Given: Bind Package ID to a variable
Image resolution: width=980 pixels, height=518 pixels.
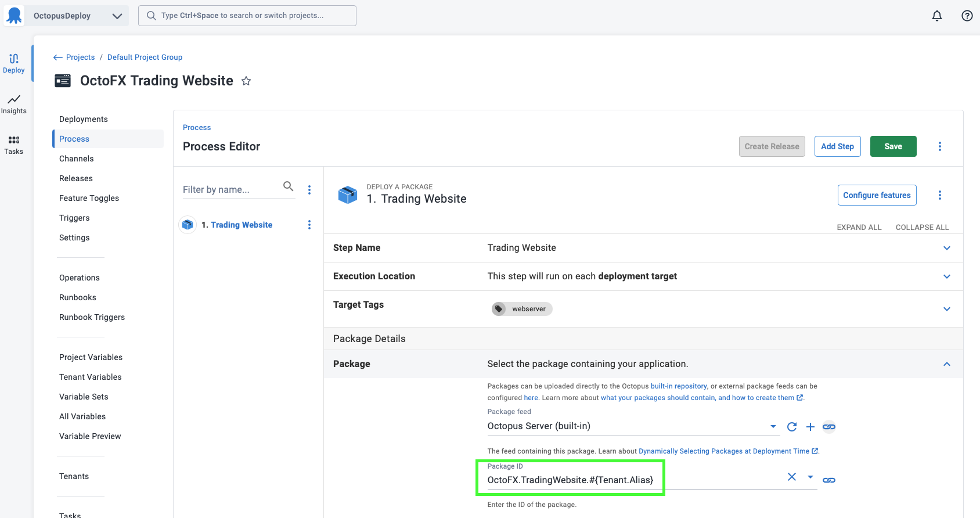Looking at the screenshot, I should pos(829,480).
